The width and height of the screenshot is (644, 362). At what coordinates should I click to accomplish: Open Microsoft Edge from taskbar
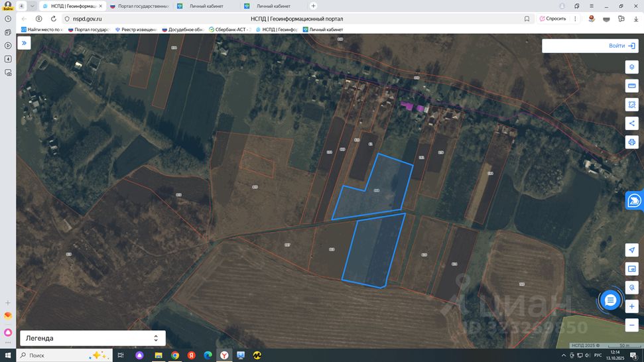click(x=208, y=355)
